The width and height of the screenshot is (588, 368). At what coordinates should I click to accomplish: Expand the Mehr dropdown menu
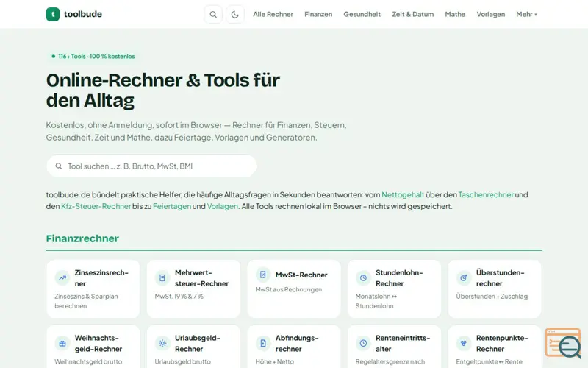click(x=526, y=14)
